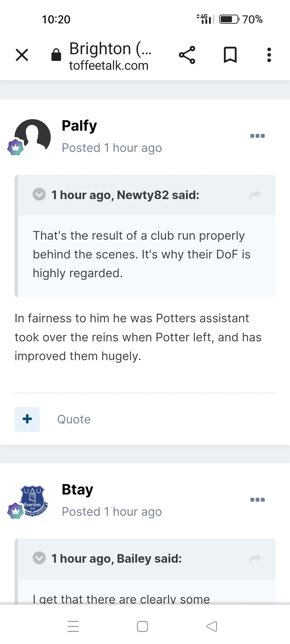Open the browser three-dot overflow menu
Viewport: 290px width, 644px height.
click(269, 55)
